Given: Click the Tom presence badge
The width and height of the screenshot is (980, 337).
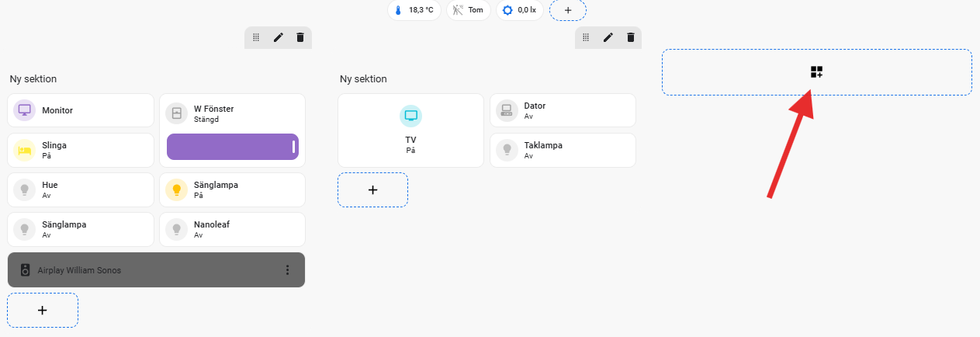Looking at the screenshot, I should point(468,10).
